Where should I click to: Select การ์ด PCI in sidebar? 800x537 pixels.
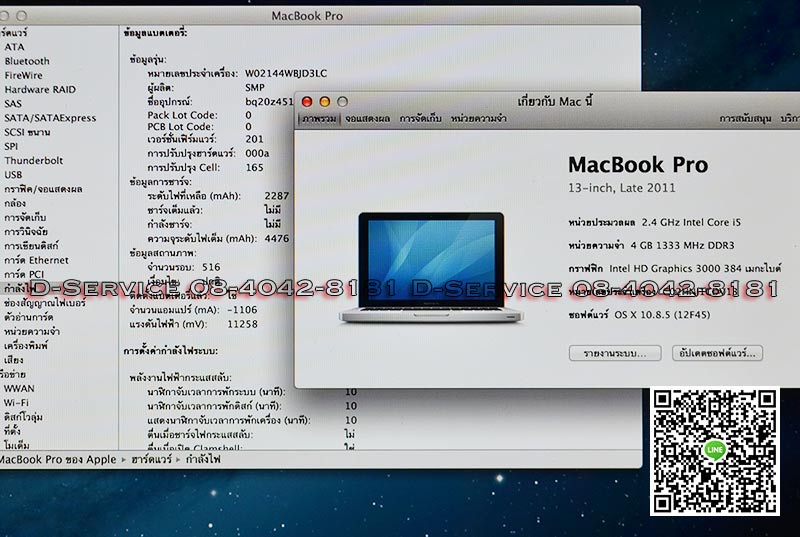pos(24,274)
